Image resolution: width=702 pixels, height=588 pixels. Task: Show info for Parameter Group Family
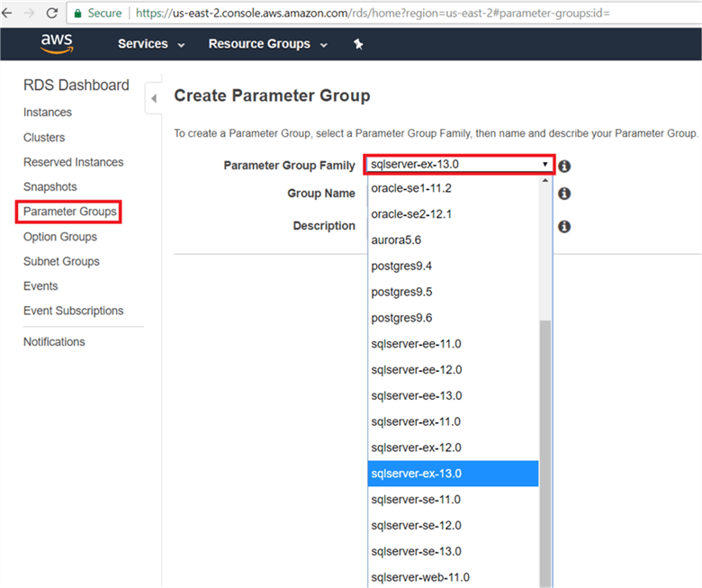tap(564, 167)
